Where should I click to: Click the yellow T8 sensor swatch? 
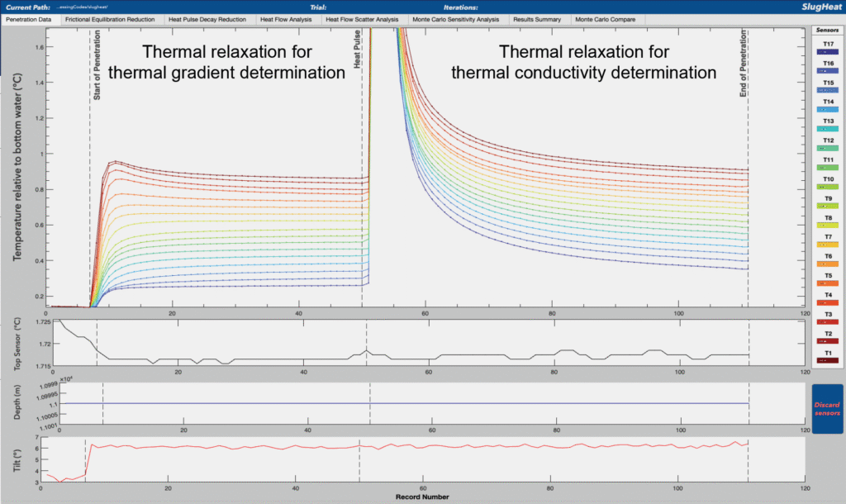[x=826, y=225]
